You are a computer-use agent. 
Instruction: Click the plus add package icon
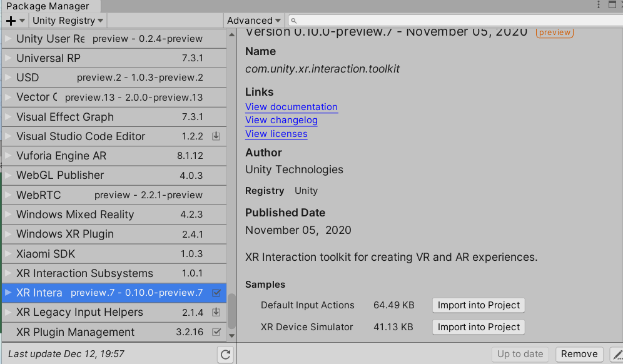point(11,21)
